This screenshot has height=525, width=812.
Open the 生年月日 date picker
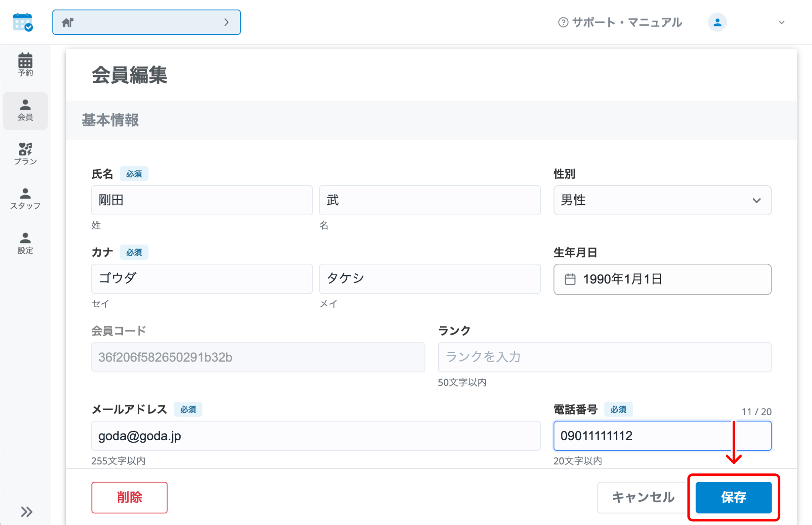tap(662, 279)
